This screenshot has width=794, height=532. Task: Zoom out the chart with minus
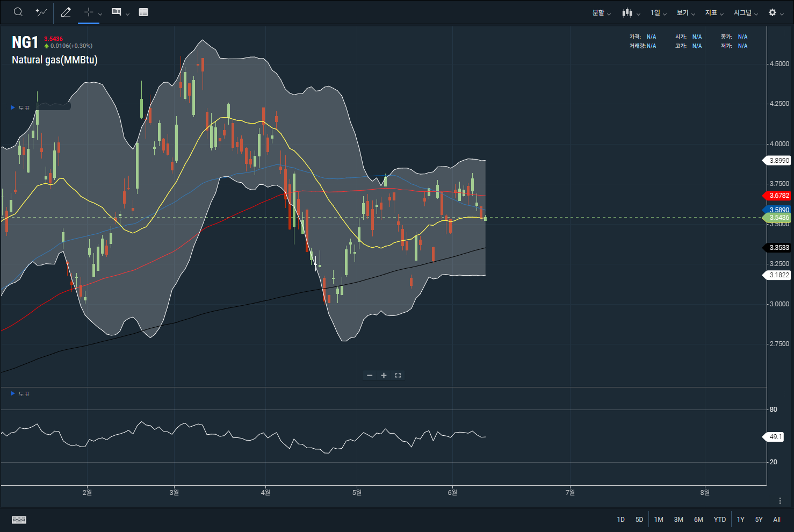[370, 376]
